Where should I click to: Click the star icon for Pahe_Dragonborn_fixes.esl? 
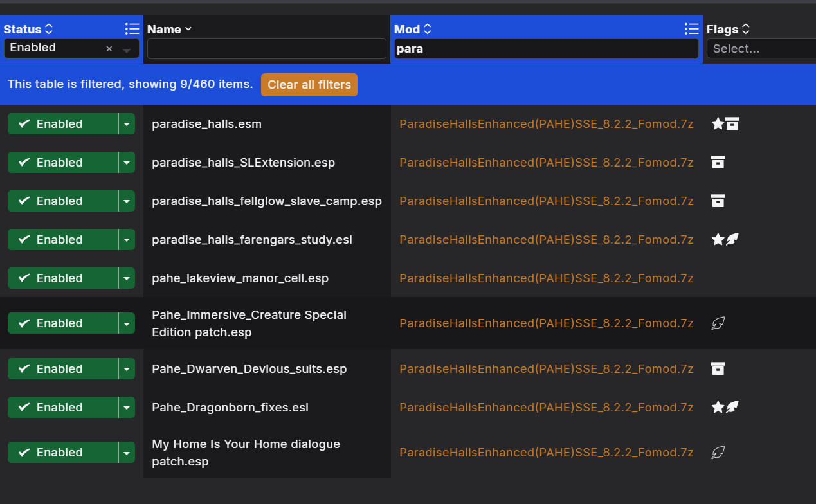pos(718,407)
